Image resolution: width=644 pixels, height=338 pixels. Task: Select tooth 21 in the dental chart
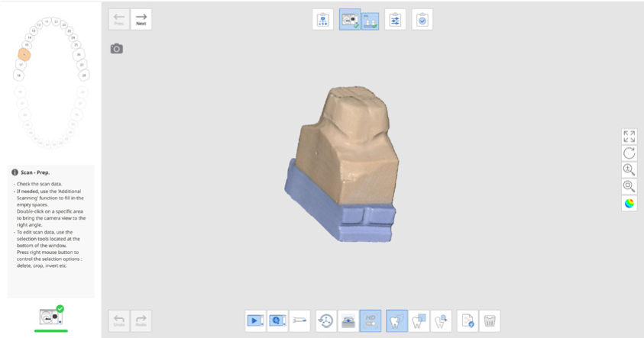coord(57,21)
